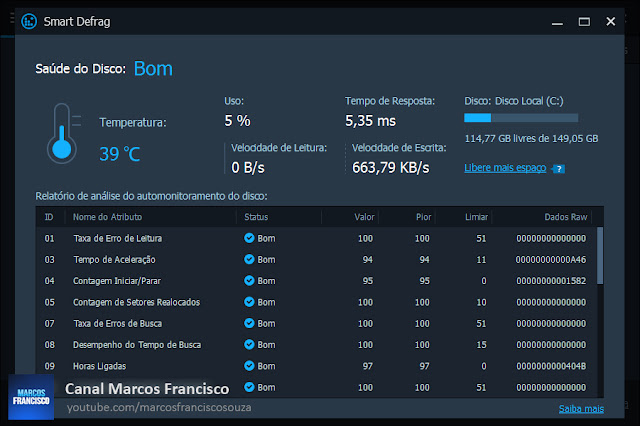Image resolution: width=640 pixels, height=426 pixels.
Task: Close the Smart Defrag disk health window
Action: 611,21
